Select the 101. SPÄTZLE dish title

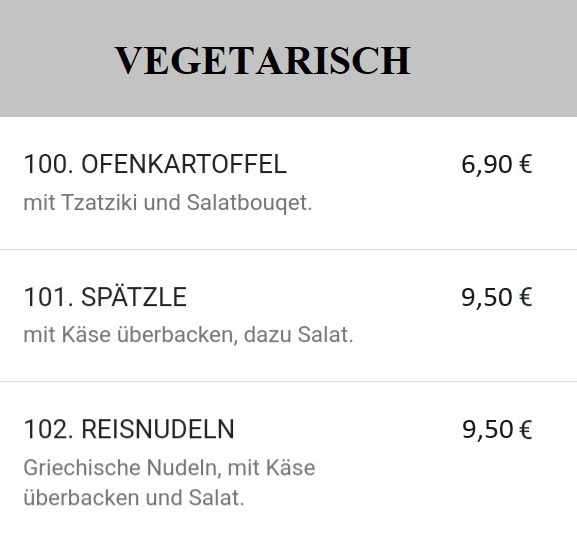[x=105, y=296]
